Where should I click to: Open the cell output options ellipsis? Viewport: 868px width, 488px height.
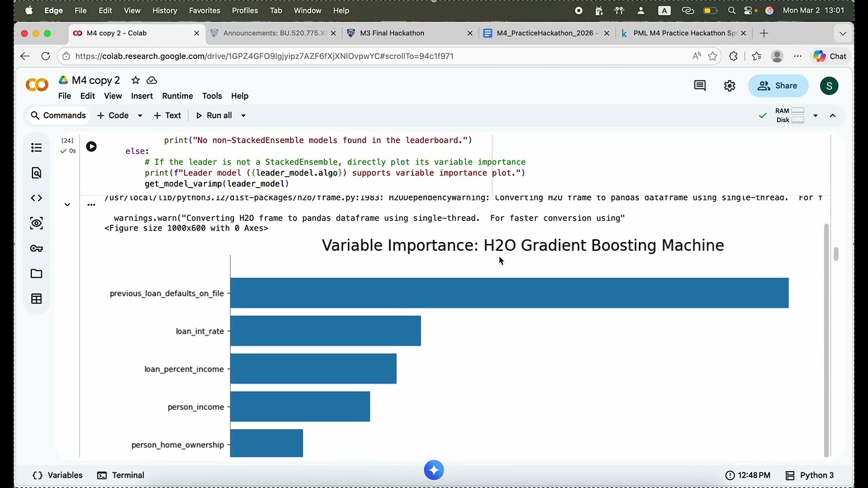coord(91,205)
